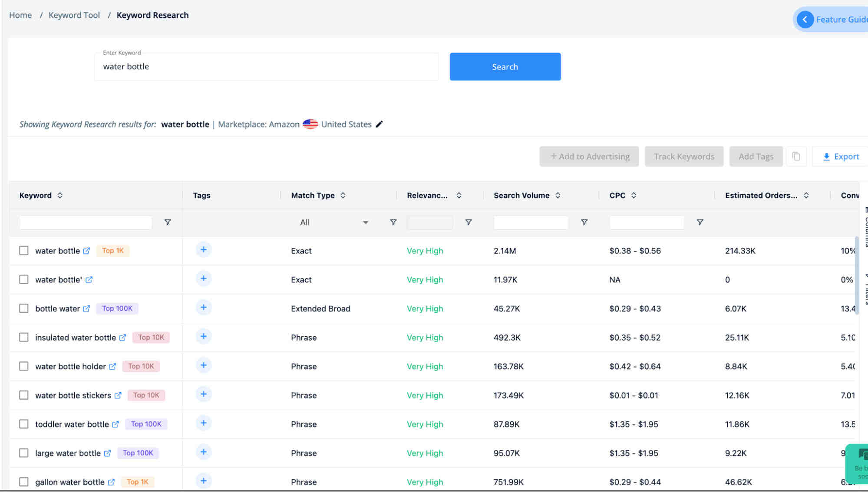Click the Add to Advertising button
This screenshot has height=492, width=868.
[589, 157]
